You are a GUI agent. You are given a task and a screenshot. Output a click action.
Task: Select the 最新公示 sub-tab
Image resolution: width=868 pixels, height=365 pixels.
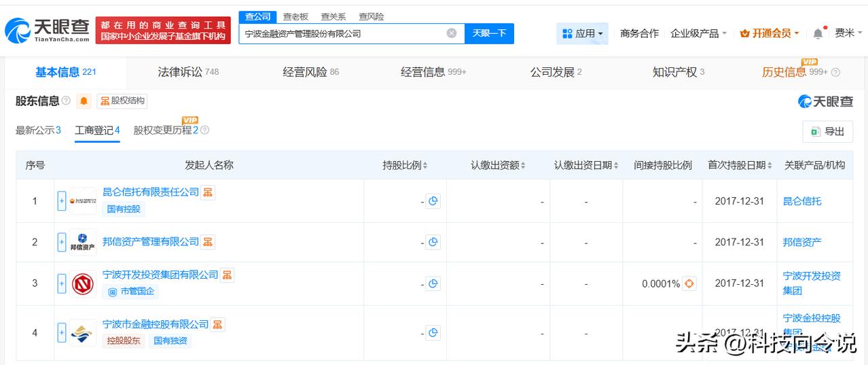(x=38, y=130)
